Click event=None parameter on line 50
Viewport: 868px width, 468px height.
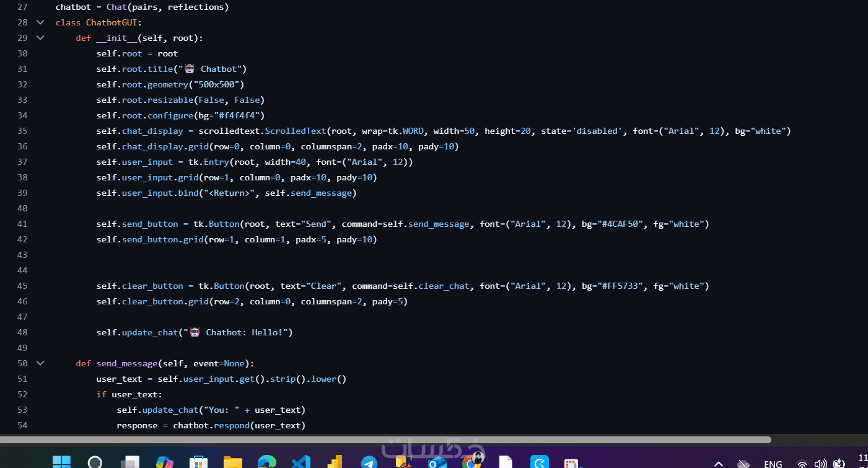219,363
